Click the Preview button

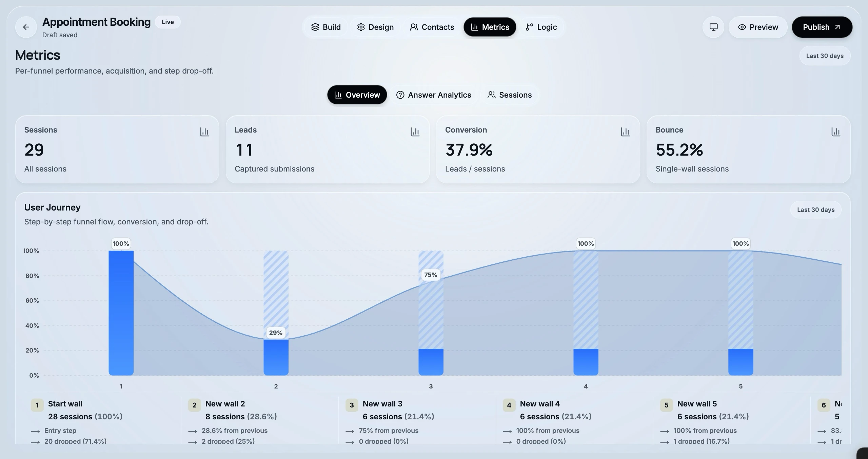coord(758,27)
